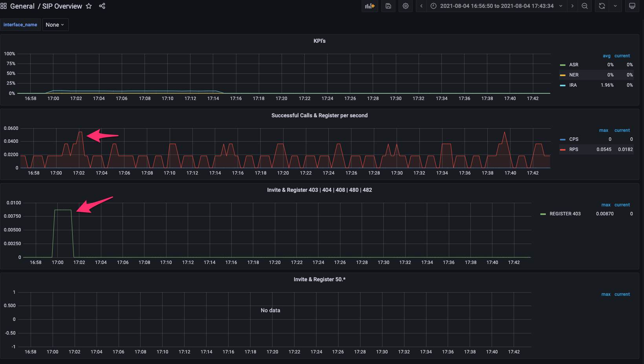This screenshot has height=364, width=644.
Task: Sort KPI's legend by current
Action: click(x=622, y=56)
